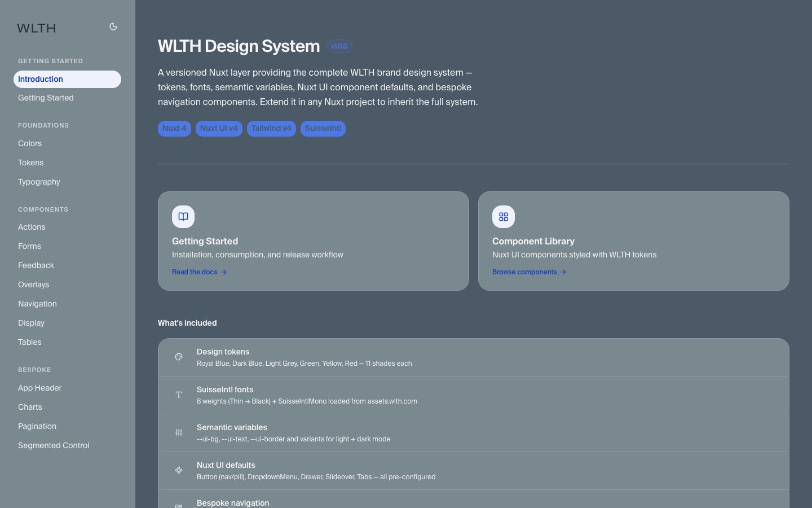Click the Nuxt 4 badge
The height and width of the screenshot is (508, 812).
tap(174, 129)
